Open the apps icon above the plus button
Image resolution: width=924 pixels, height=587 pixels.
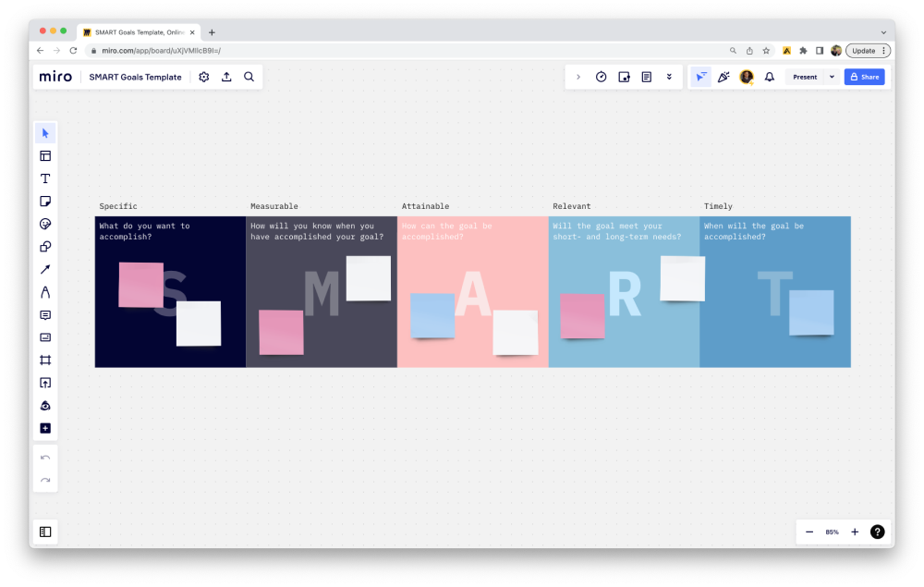45,406
